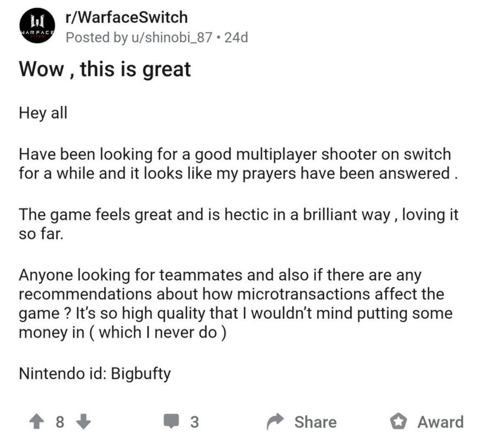The width and height of the screenshot is (482, 448).
Task: Open the post titled "Wow , this is great"
Action: pos(105,69)
